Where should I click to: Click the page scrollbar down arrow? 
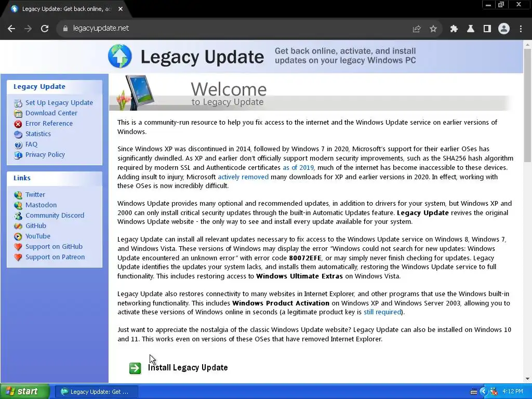click(x=527, y=379)
